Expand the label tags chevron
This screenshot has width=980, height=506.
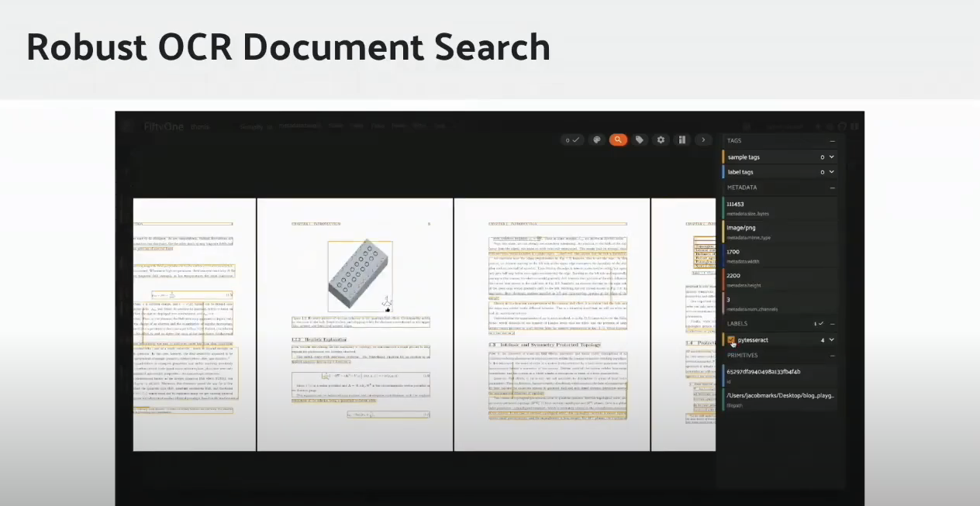pos(832,172)
